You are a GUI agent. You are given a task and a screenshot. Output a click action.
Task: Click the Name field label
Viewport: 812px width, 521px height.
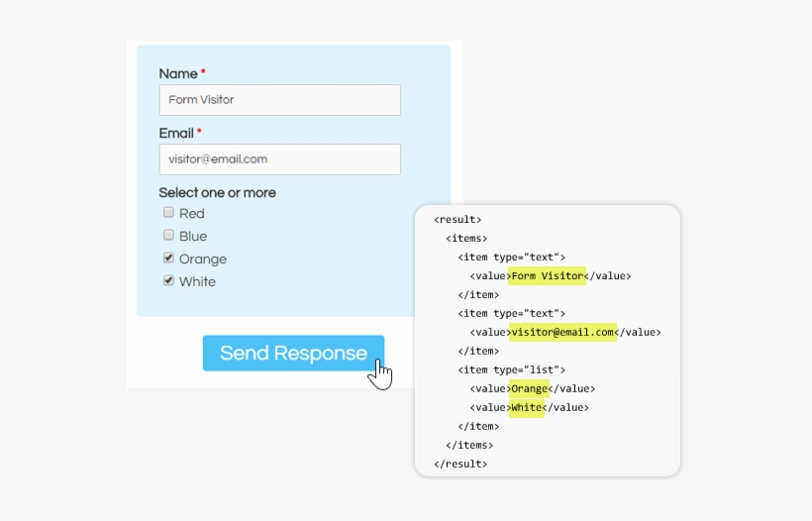click(178, 74)
